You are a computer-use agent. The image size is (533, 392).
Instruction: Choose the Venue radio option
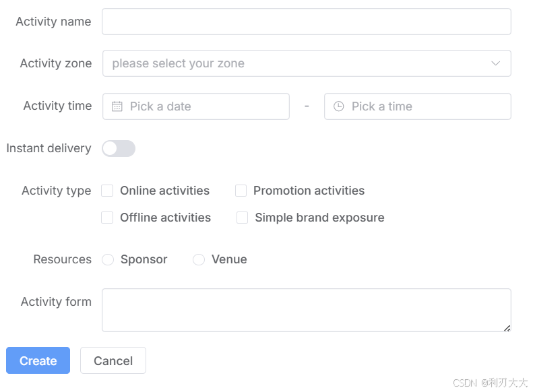pyautogui.click(x=199, y=259)
